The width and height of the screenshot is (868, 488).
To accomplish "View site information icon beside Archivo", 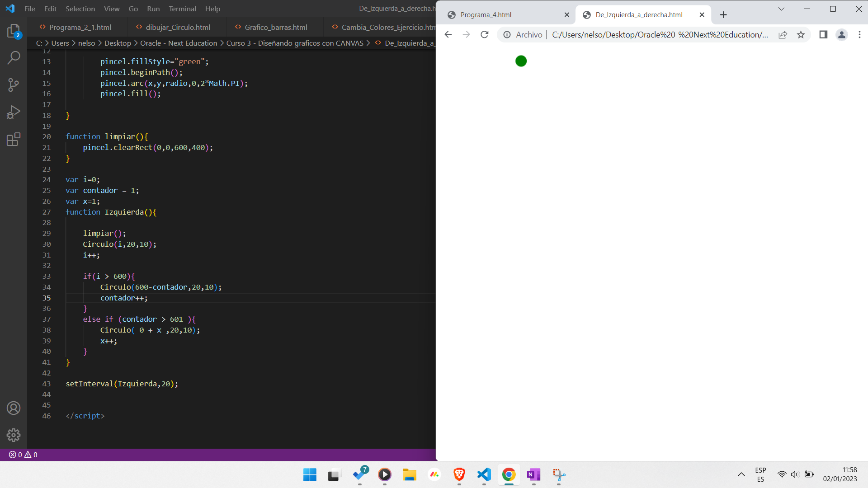I will point(507,35).
